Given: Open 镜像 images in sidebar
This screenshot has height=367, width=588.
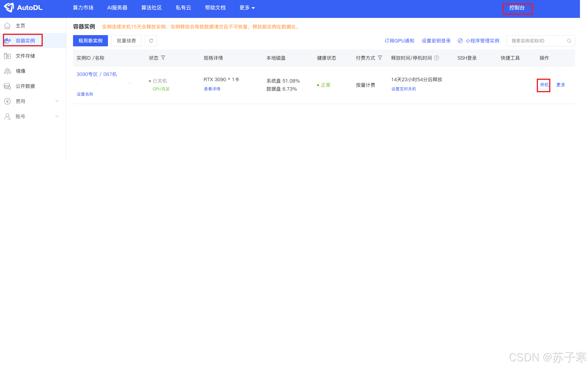Looking at the screenshot, I should (21, 71).
